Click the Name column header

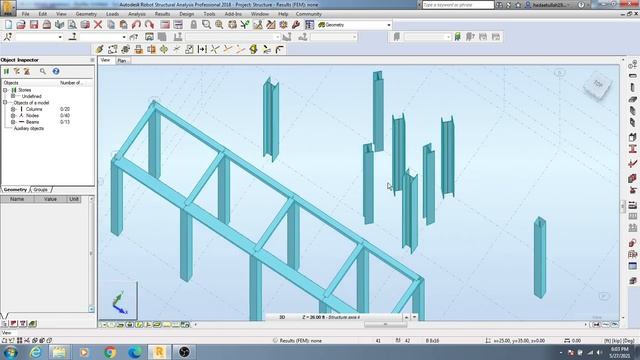click(x=17, y=199)
